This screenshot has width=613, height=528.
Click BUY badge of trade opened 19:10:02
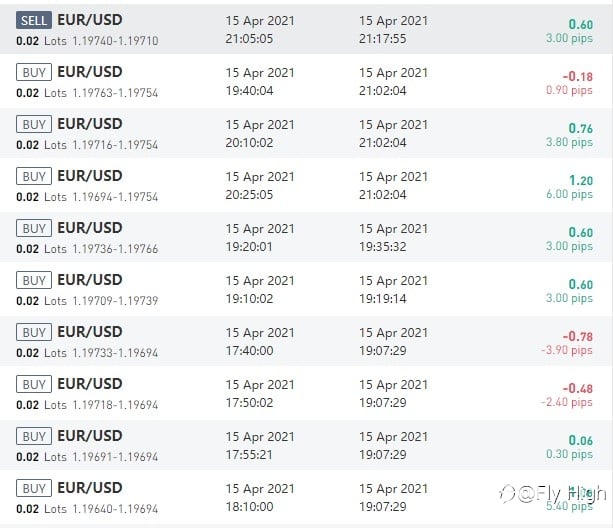[34, 280]
